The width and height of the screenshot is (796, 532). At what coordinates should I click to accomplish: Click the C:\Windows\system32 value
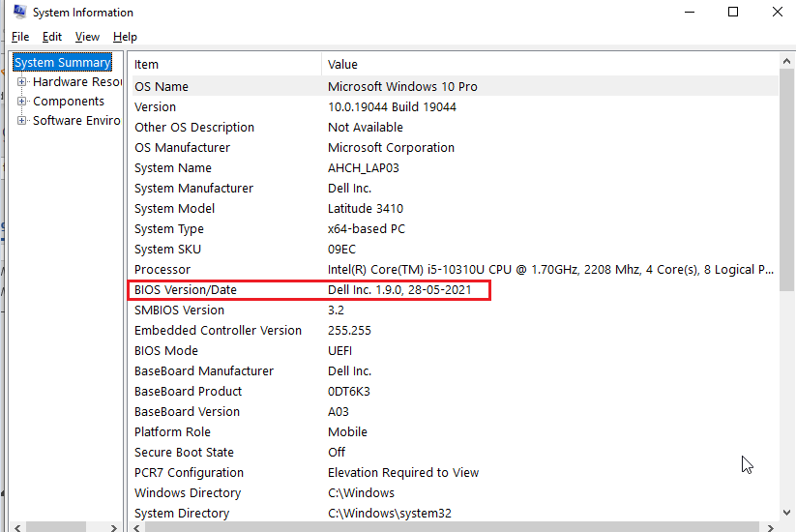[390, 514]
